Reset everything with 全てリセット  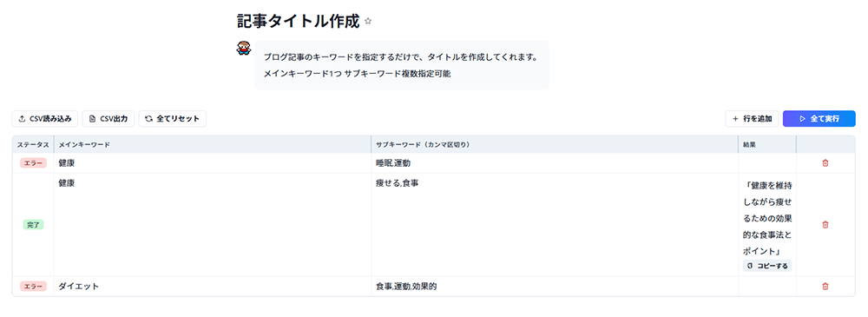(x=172, y=119)
